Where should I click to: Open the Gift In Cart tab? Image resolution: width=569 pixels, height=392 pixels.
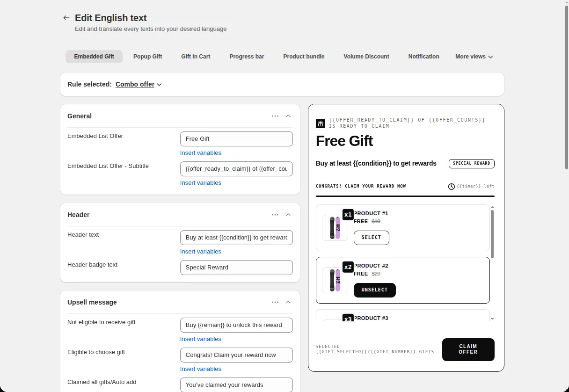[196, 57]
